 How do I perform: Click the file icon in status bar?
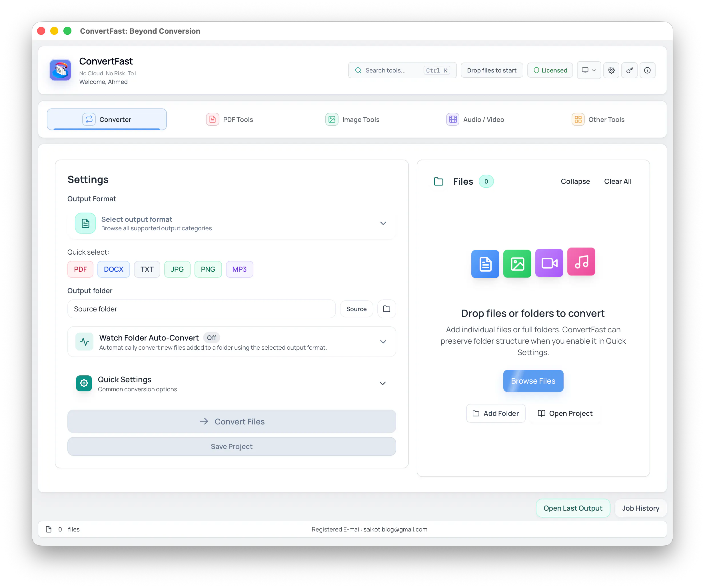tap(49, 529)
